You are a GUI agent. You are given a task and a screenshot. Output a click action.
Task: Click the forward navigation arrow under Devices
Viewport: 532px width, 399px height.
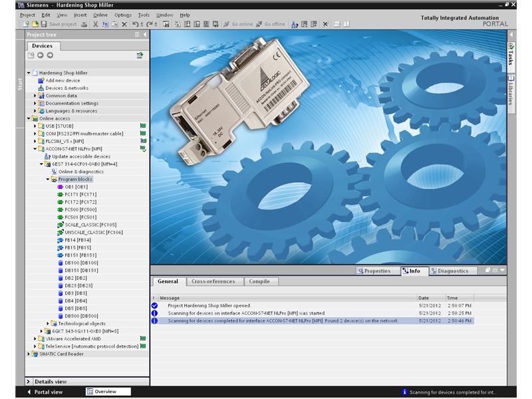pos(50,55)
